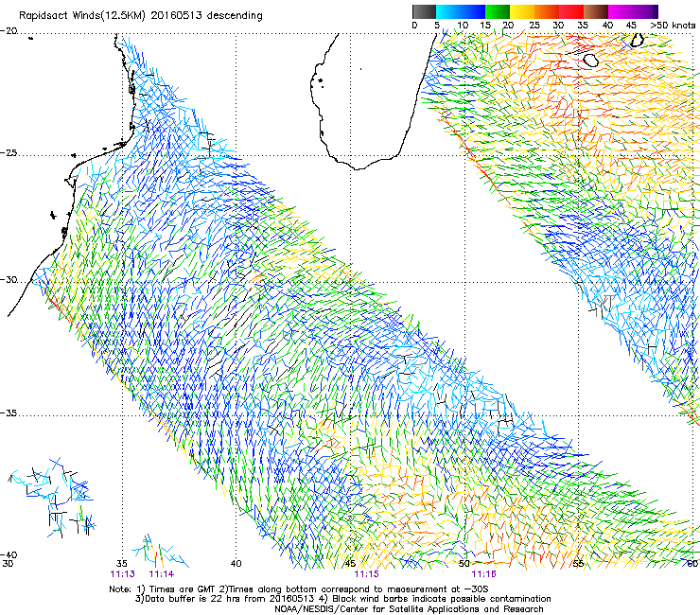Click the small island outline near 55E top

tap(590, 60)
